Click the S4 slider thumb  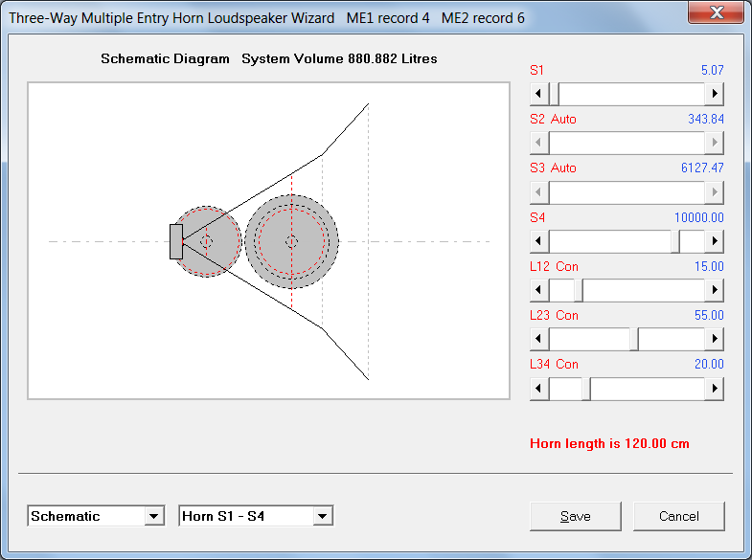pyautogui.click(x=675, y=241)
